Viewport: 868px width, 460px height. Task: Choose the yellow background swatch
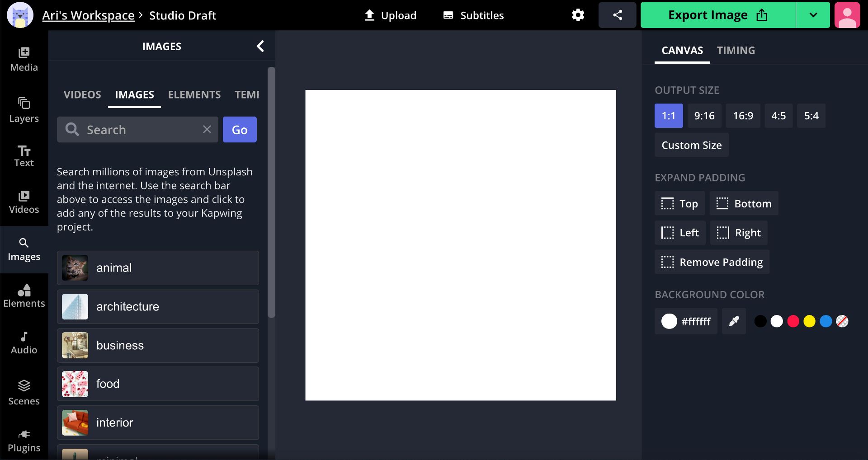809,321
